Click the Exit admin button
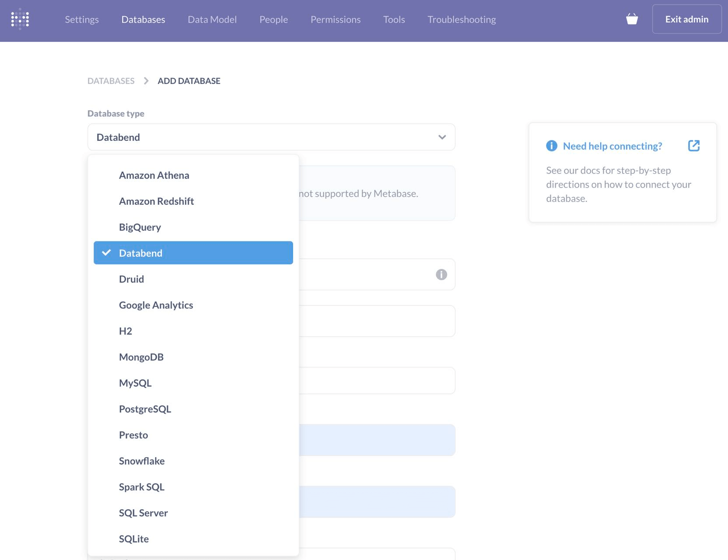The height and width of the screenshot is (560, 728). click(x=687, y=19)
